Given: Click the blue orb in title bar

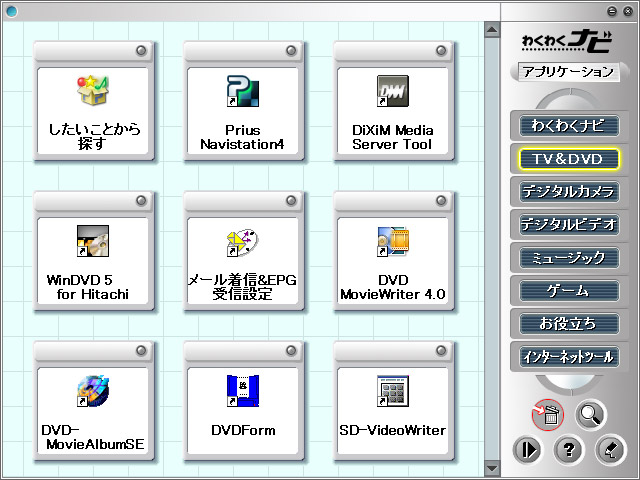Looking at the screenshot, I should 12,11.
